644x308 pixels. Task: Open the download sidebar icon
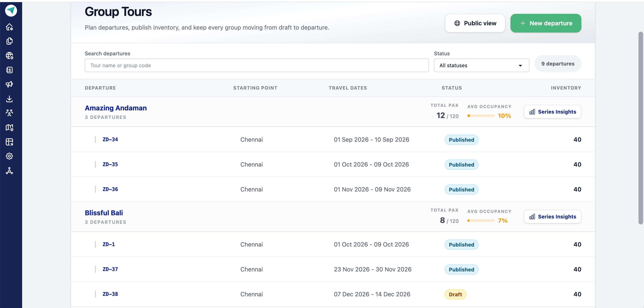click(x=10, y=99)
